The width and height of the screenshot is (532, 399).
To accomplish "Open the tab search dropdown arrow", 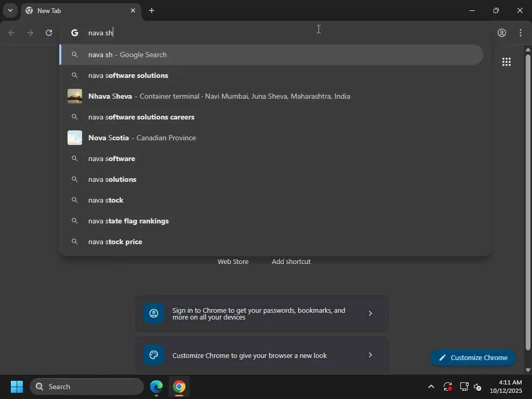I will click(10, 10).
